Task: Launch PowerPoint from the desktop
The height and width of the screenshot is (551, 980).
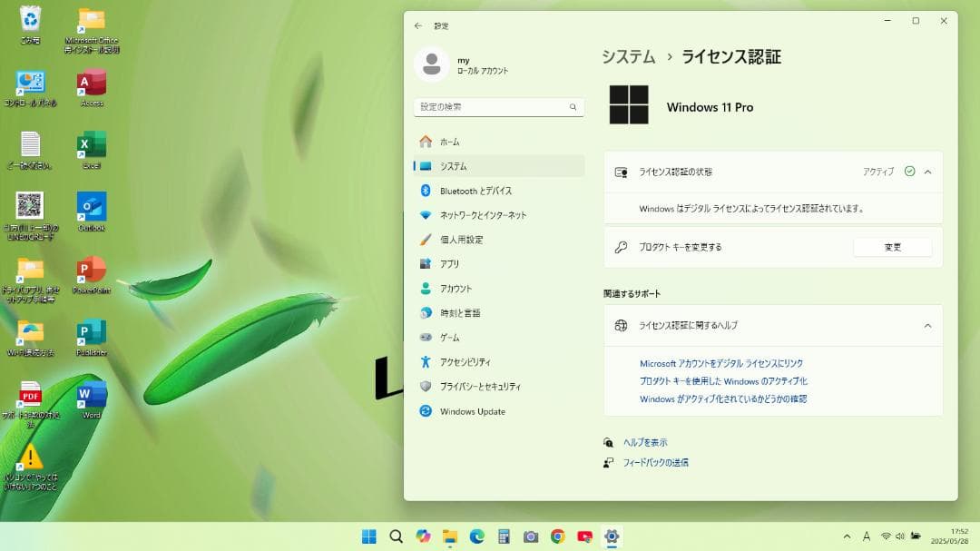Action: tap(92, 274)
